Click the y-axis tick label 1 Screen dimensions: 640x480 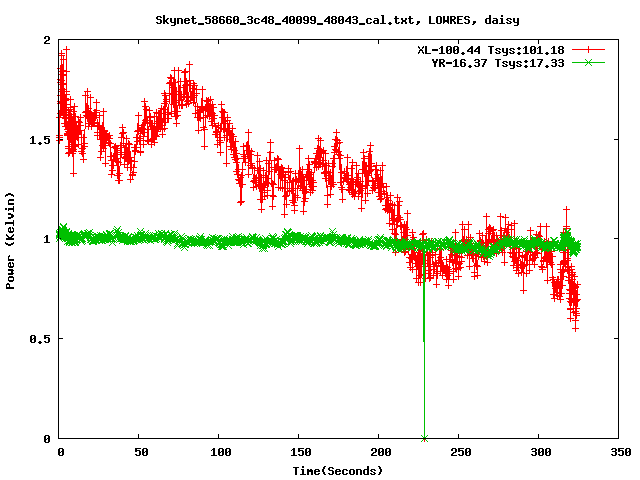pos(47,239)
